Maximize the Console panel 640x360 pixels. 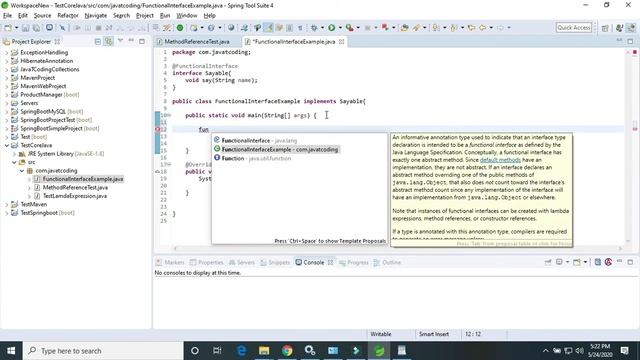630,262
